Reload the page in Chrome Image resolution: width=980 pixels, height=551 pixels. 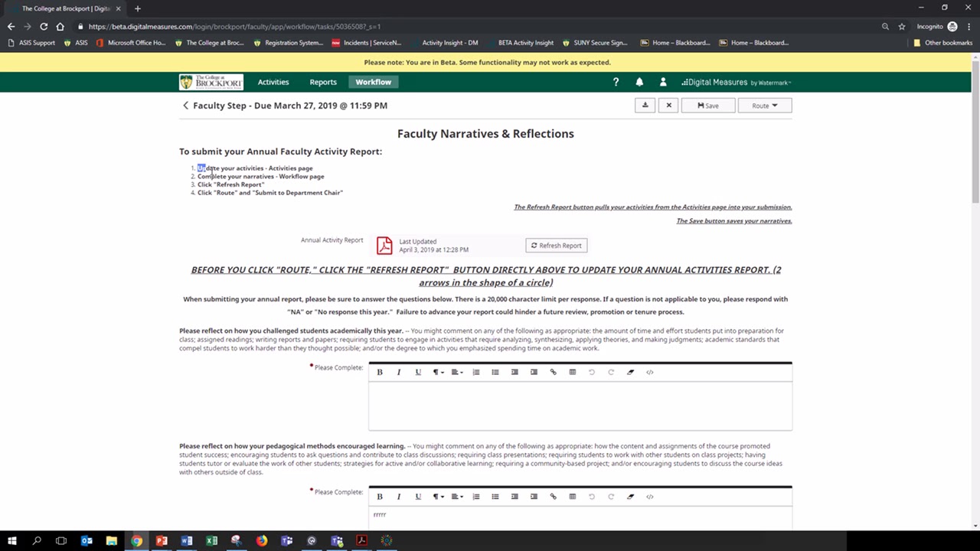click(x=44, y=26)
